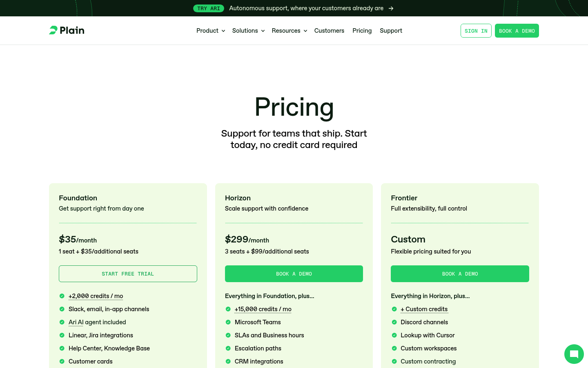Click 'Get support right from day one' text

(x=101, y=209)
